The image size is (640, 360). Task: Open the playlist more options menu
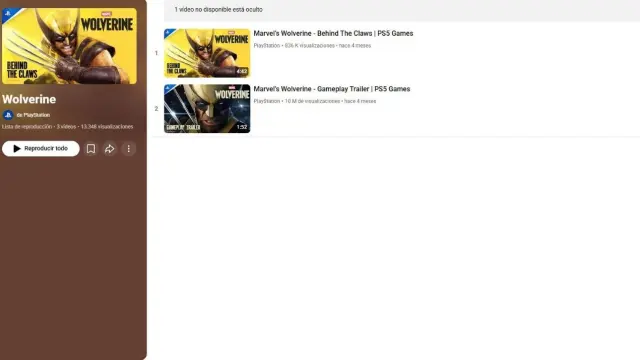(x=129, y=149)
